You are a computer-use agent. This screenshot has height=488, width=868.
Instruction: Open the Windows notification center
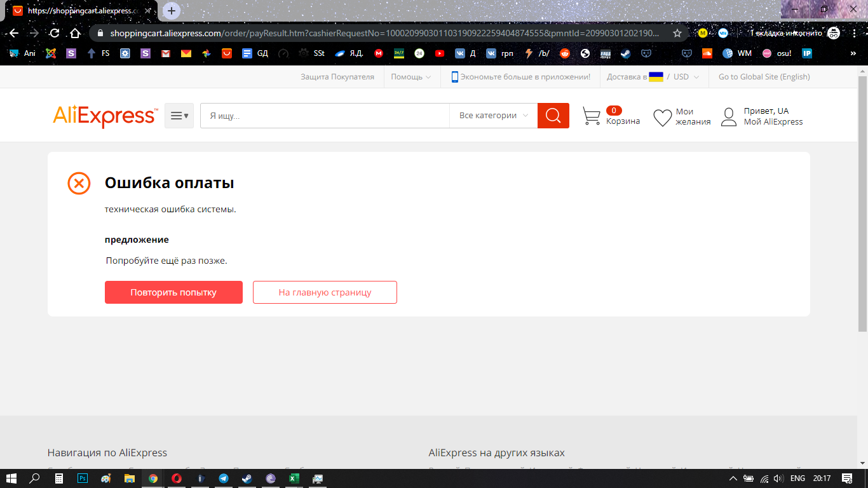(847, 478)
